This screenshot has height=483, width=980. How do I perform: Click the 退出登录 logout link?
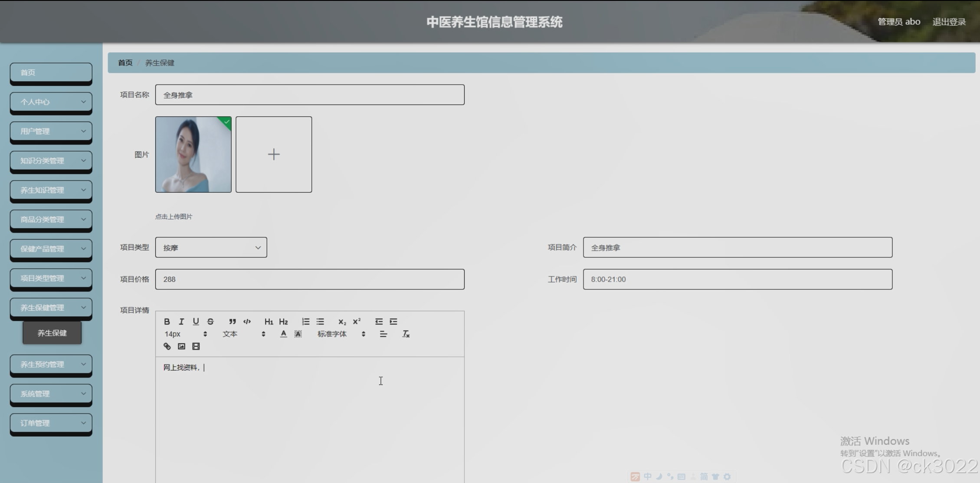point(949,22)
